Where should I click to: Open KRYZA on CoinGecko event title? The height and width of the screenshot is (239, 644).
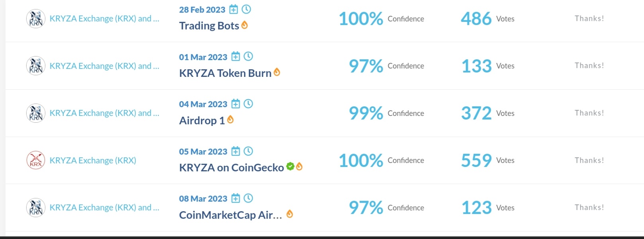pyautogui.click(x=231, y=168)
